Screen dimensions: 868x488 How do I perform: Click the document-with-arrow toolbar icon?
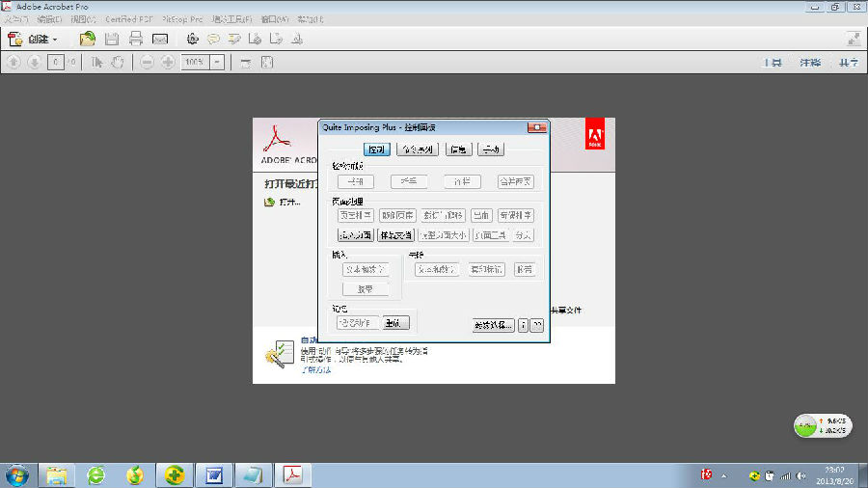(276, 39)
